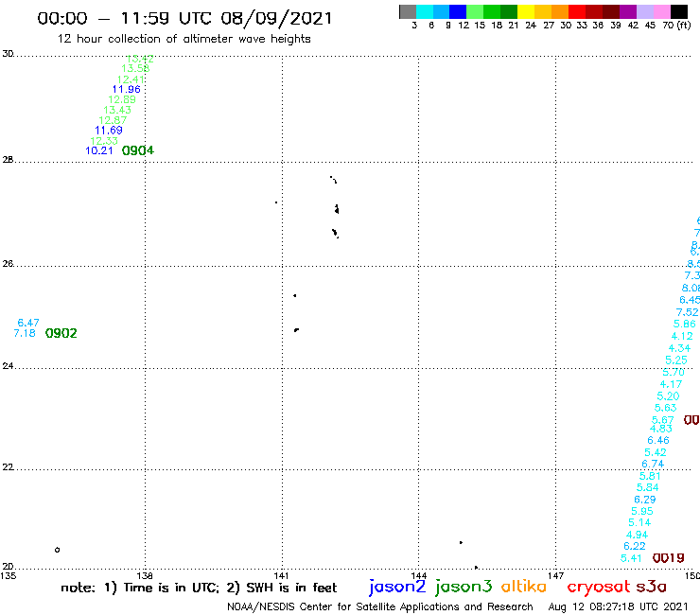The image size is (700, 615).
Task: Select the 0019 pass time label
Action: coord(668,558)
